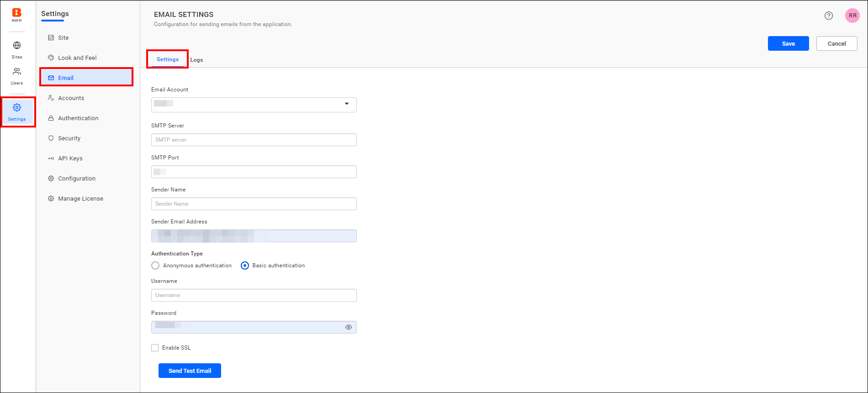Viewport: 868px width, 393px height.
Task: Open Look and Feel settings
Action: point(77,58)
